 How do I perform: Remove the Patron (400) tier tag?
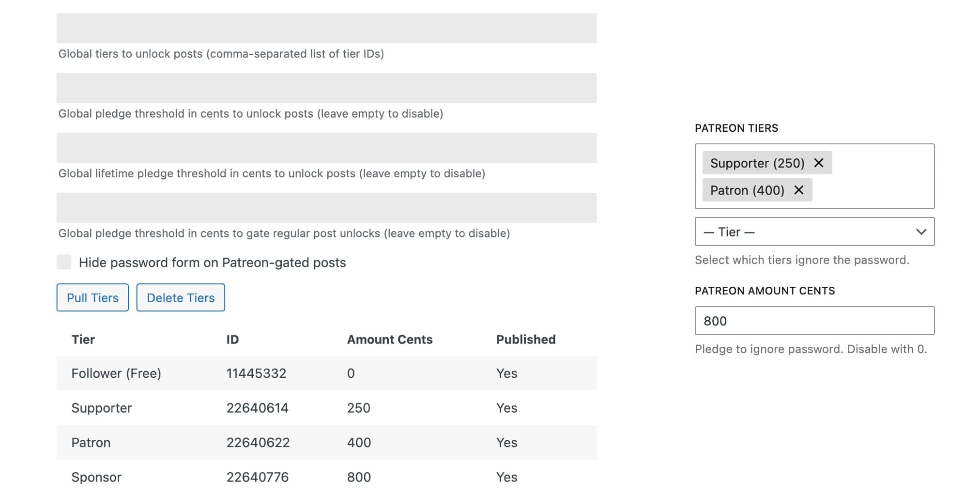click(x=798, y=190)
